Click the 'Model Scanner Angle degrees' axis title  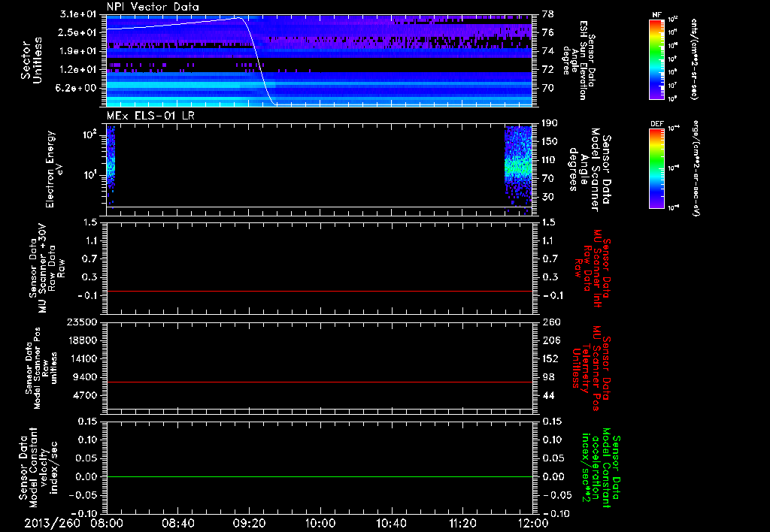click(590, 169)
